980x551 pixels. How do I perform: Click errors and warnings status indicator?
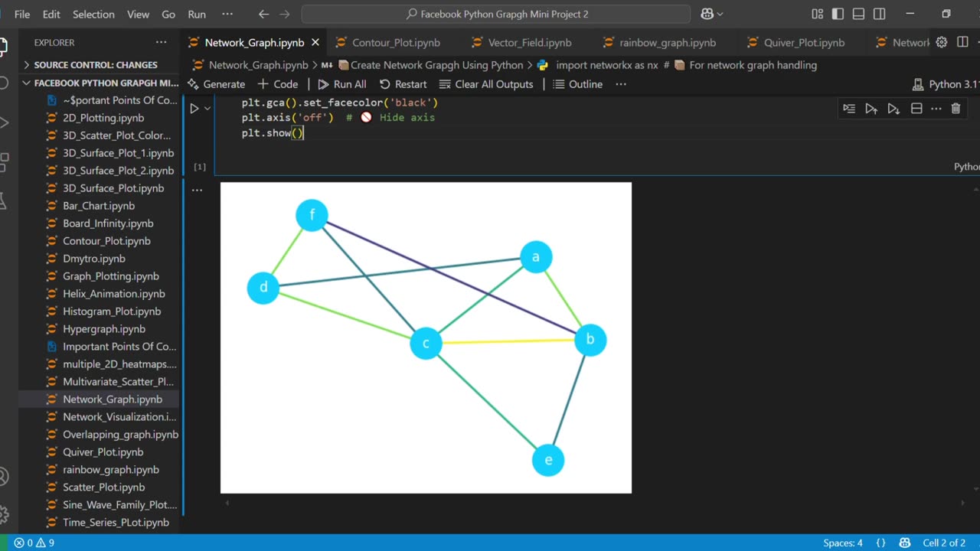pos(34,543)
